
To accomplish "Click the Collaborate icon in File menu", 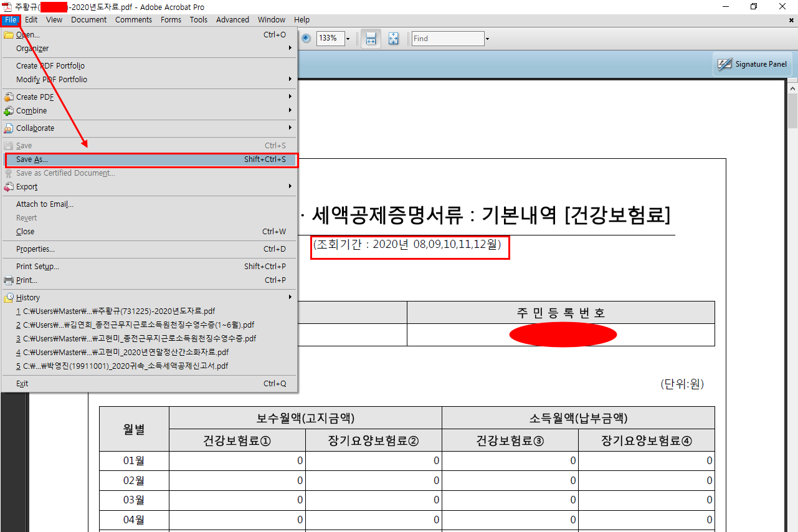I will (9, 128).
